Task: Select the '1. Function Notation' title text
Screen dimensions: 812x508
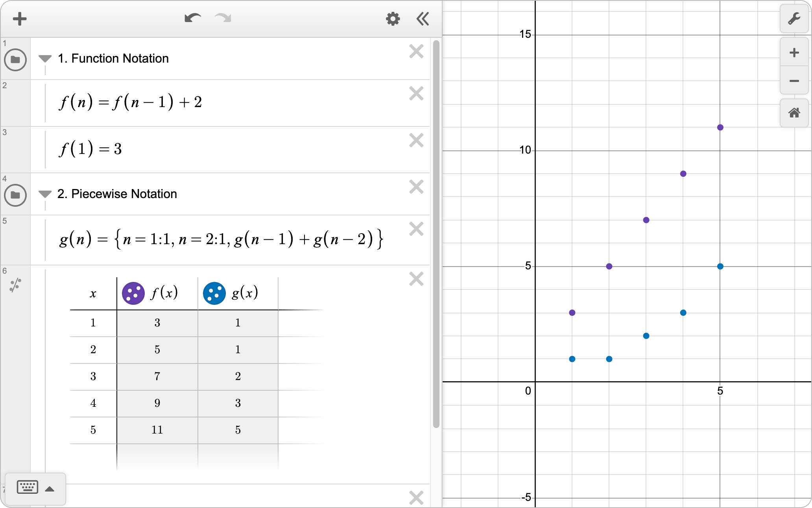Action: coord(113,58)
